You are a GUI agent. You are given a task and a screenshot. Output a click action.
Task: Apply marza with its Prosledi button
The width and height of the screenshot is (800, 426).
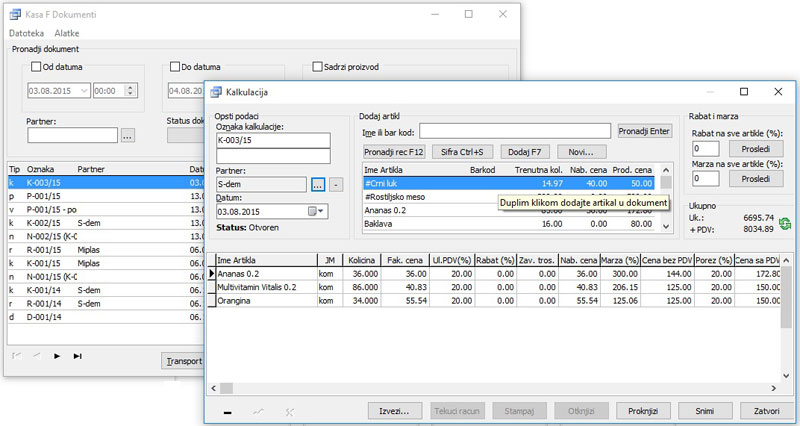(x=756, y=179)
